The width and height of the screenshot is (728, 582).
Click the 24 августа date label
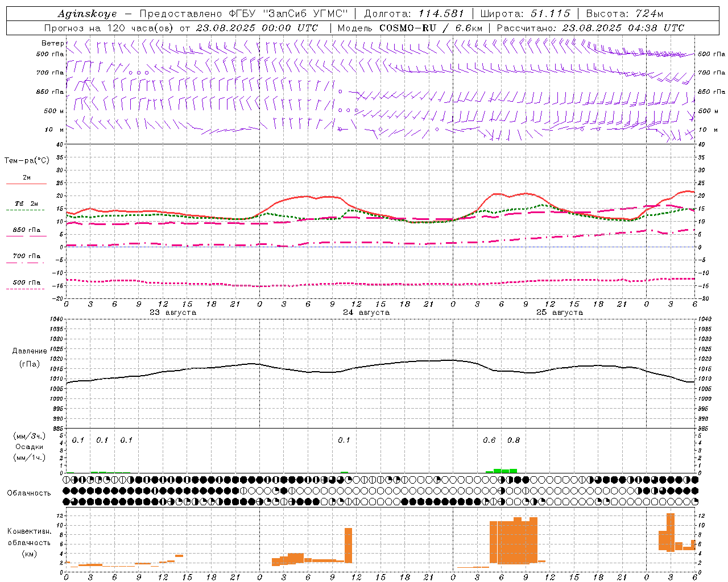point(366,313)
